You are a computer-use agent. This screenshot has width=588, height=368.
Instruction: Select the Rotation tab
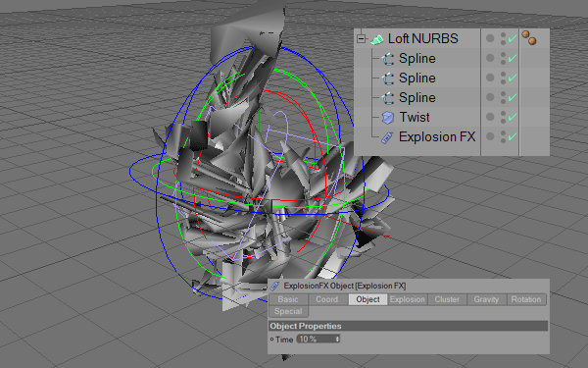click(526, 299)
